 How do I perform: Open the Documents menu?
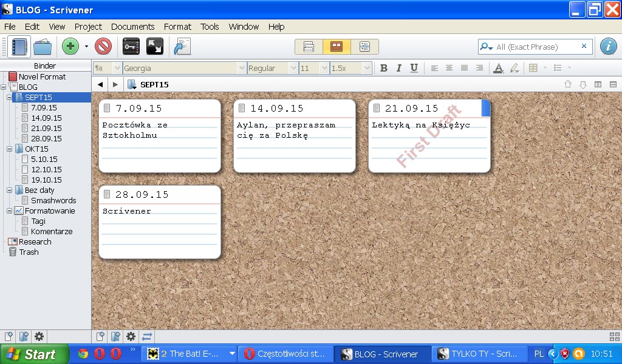pos(132,27)
